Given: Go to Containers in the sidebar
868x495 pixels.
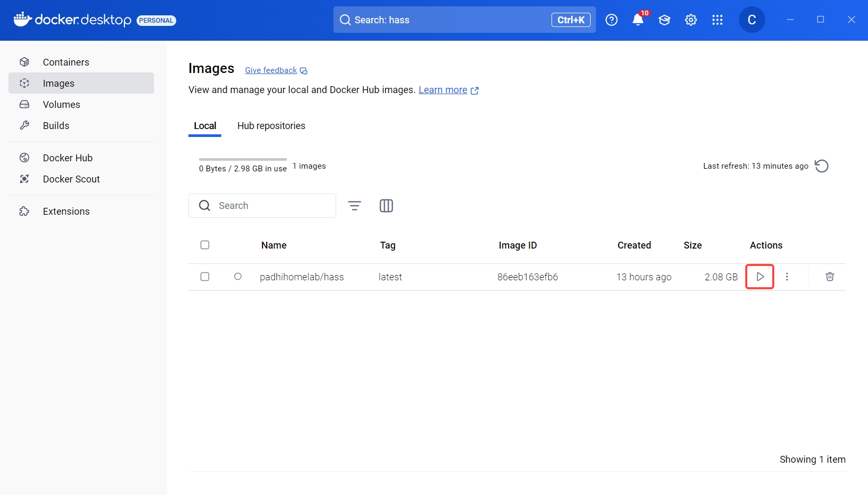Looking at the screenshot, I should tap(66, 62).
